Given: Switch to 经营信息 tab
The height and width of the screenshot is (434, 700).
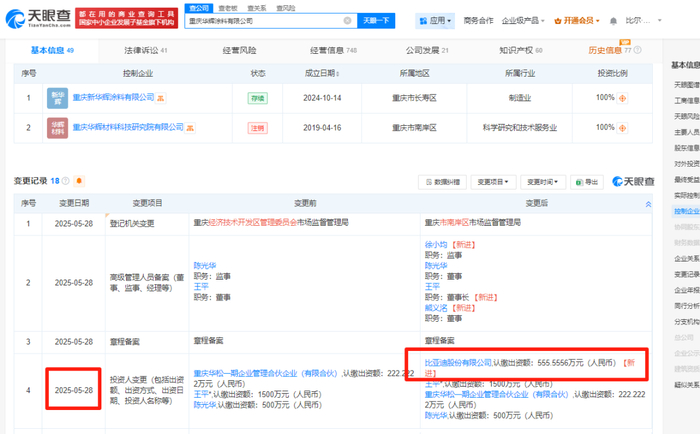Looking at the screenshot, I should click(333, 50).
